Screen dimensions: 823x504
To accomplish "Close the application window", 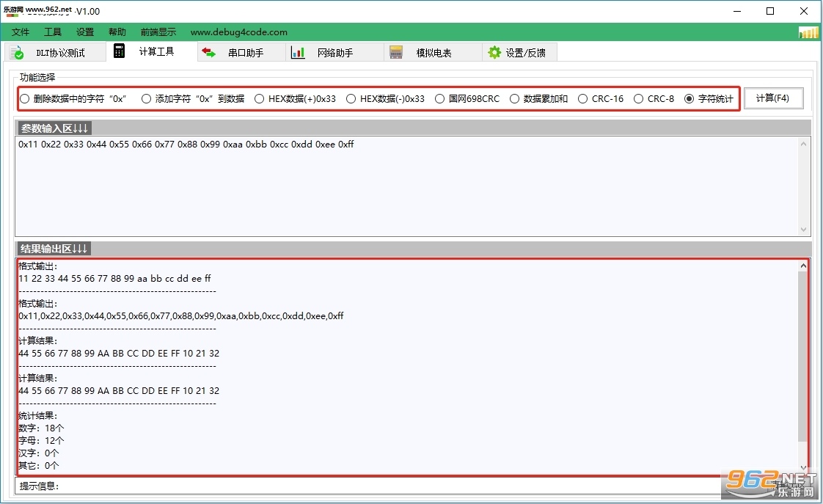I will coord(804,11).
